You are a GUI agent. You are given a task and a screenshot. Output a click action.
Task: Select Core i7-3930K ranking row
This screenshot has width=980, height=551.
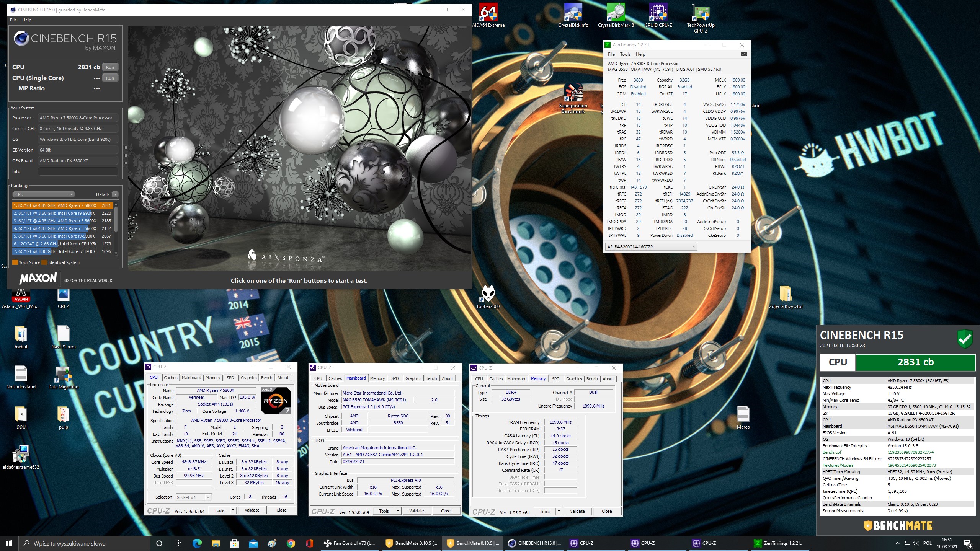(x=62, y=251)
